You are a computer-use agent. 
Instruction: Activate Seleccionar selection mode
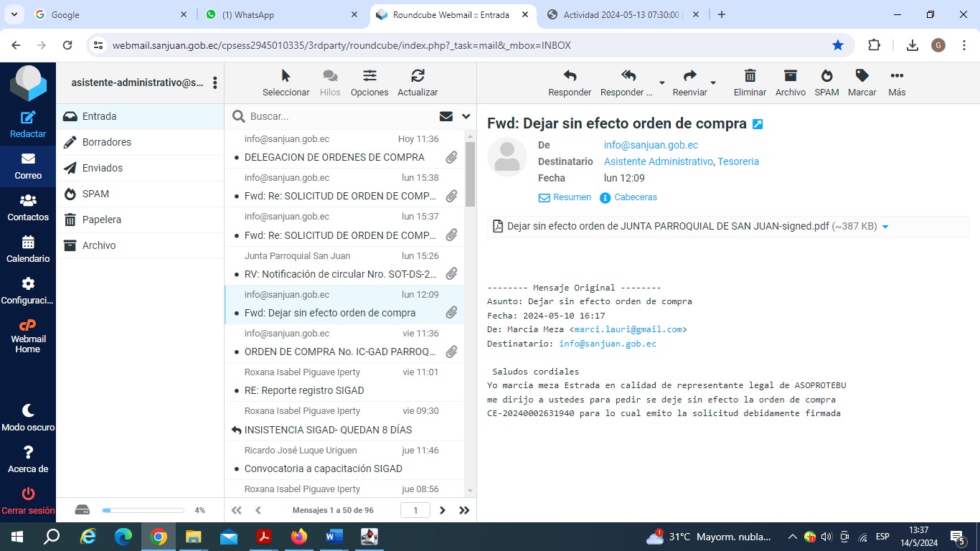[x=286, y=76]
